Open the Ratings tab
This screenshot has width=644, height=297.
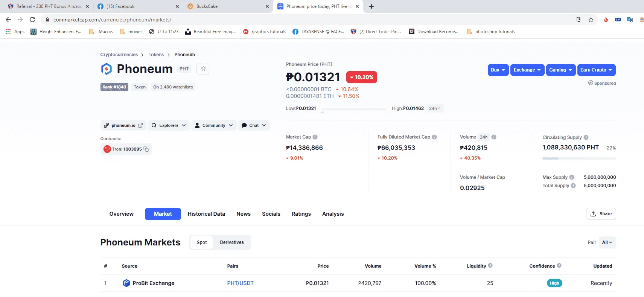point(301,214)
